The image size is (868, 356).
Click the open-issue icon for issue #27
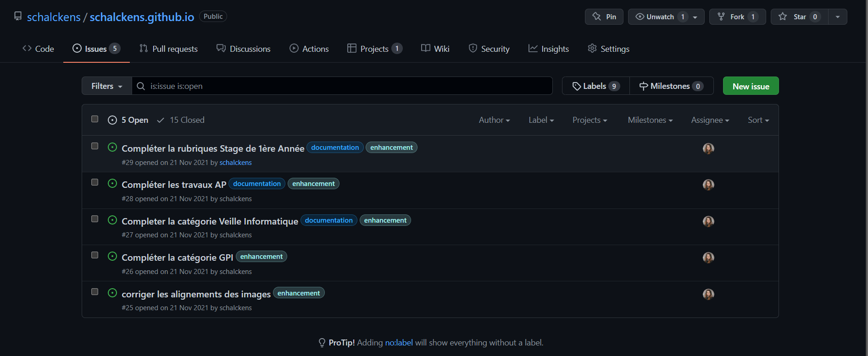112,220
